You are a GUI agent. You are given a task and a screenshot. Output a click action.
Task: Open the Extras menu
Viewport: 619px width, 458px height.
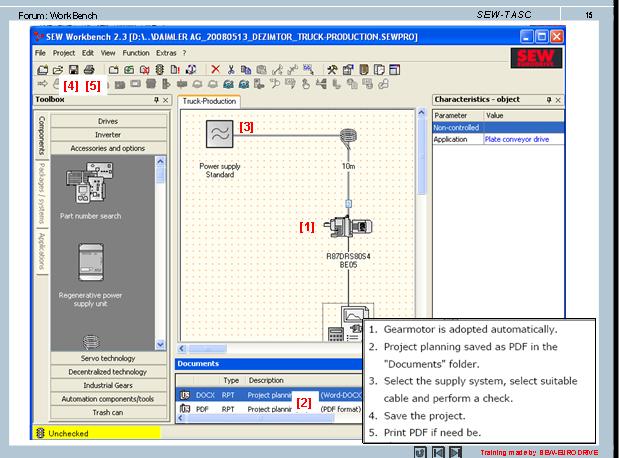point(166,53)
